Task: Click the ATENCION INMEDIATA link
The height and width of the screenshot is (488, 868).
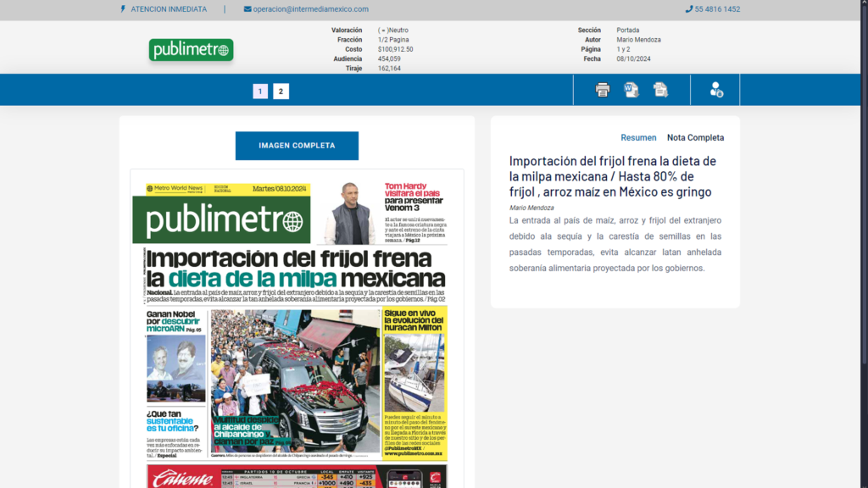Action: (x=169, y=8)
